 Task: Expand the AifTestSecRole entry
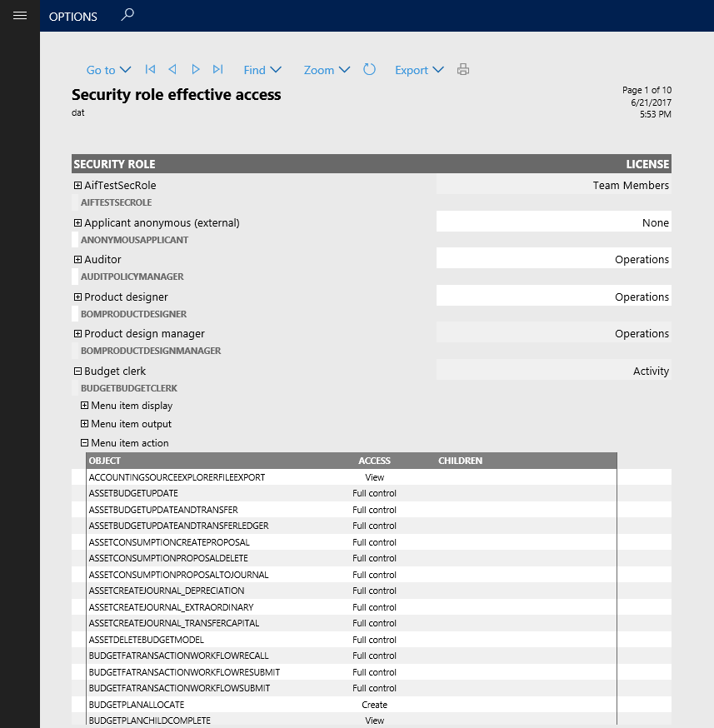[x=77, y=185]
